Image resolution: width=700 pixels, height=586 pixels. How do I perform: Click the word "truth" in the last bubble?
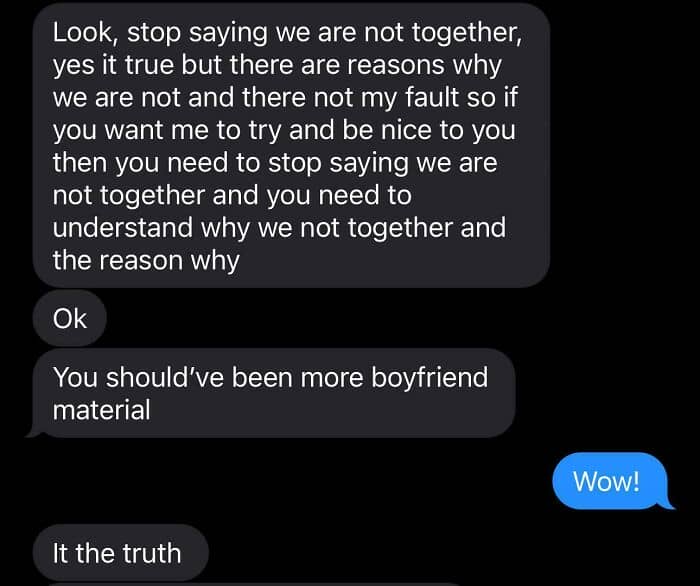click(x=152, y=553)
